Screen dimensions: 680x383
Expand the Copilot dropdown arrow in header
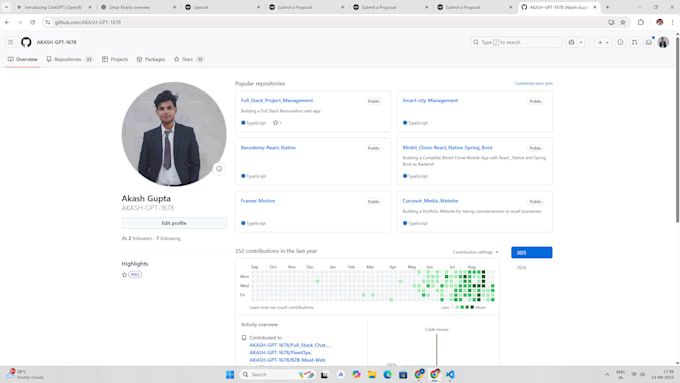581,42
